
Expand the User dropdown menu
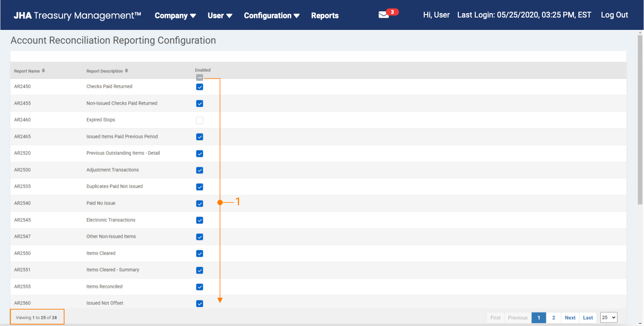pyautogui.click(x=220, y=16)
